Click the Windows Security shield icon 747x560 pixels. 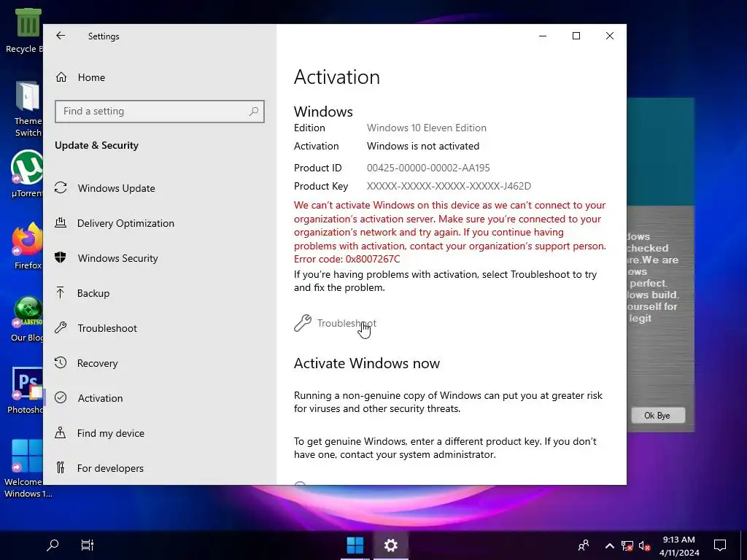[61, 257]
